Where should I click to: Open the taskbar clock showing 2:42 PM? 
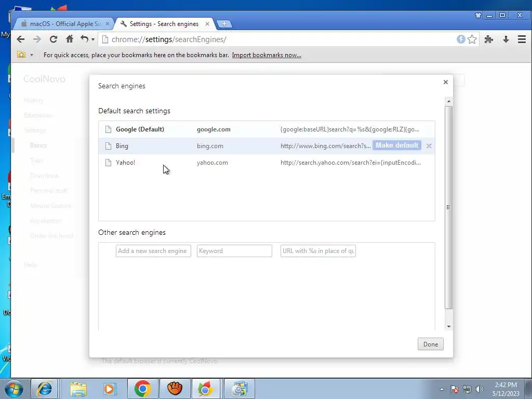(x=506, y=389)
